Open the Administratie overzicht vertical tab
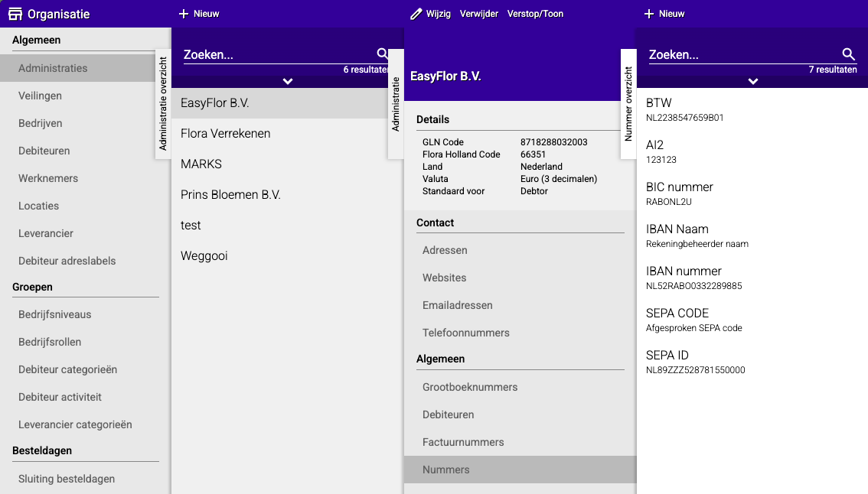 [163, 104]
